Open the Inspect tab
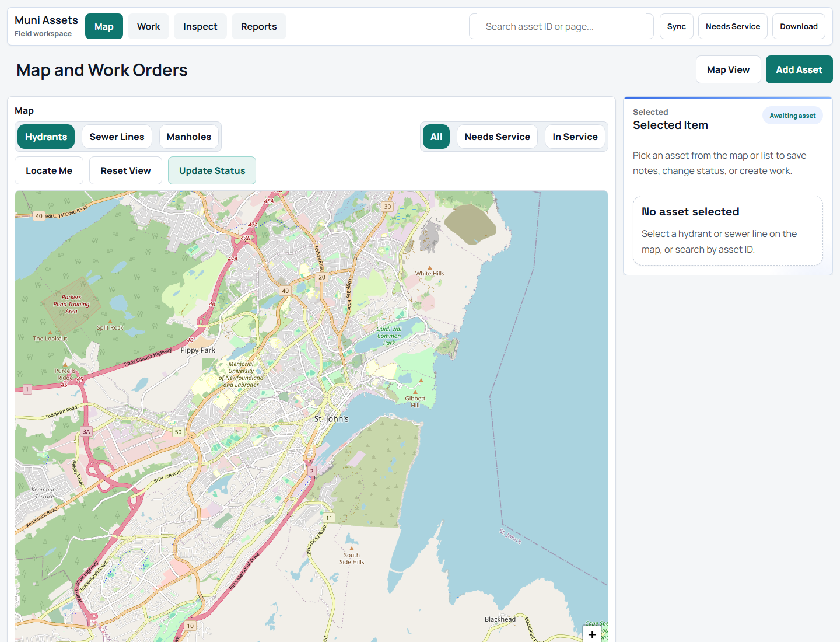Viewport: 840px width, 642px height. 200,26
